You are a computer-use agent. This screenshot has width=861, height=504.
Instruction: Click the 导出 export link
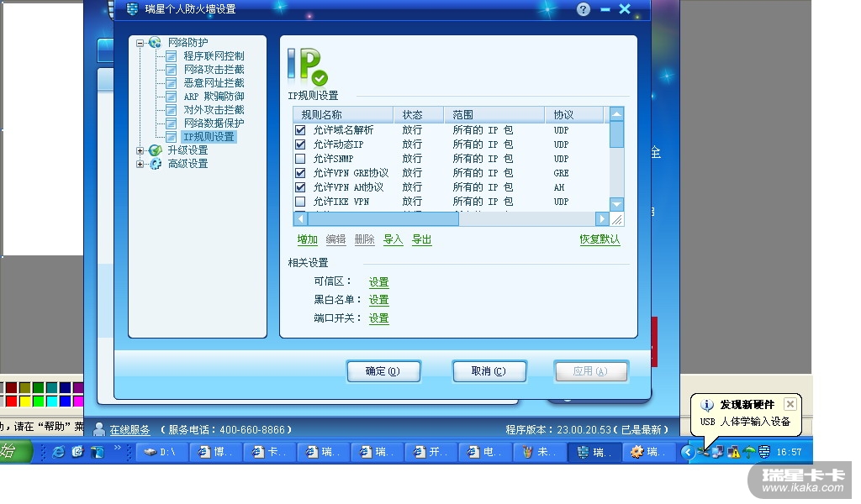[422, 239]
